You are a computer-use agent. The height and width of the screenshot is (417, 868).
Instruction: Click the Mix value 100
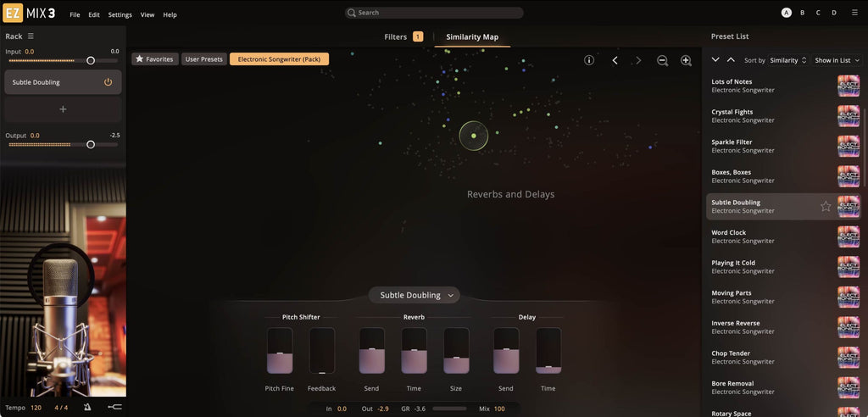click(x=499, y=409)
